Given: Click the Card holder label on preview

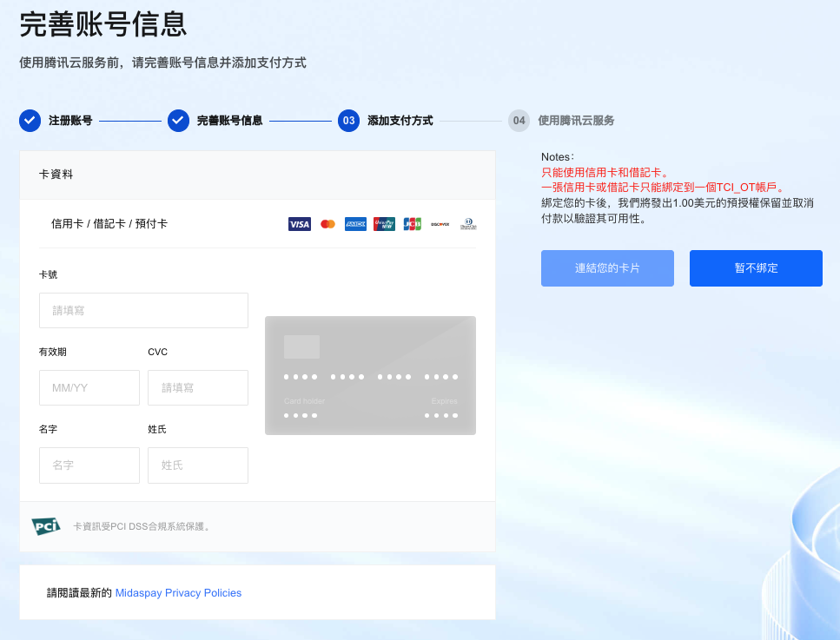Looking at the screenshot, I should [x=304, y=401].
